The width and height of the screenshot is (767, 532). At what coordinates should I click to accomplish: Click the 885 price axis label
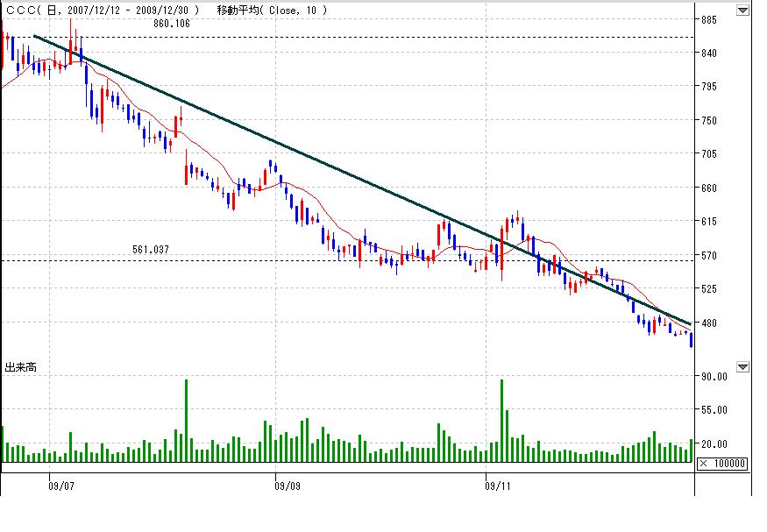click(x=708, y=20)
